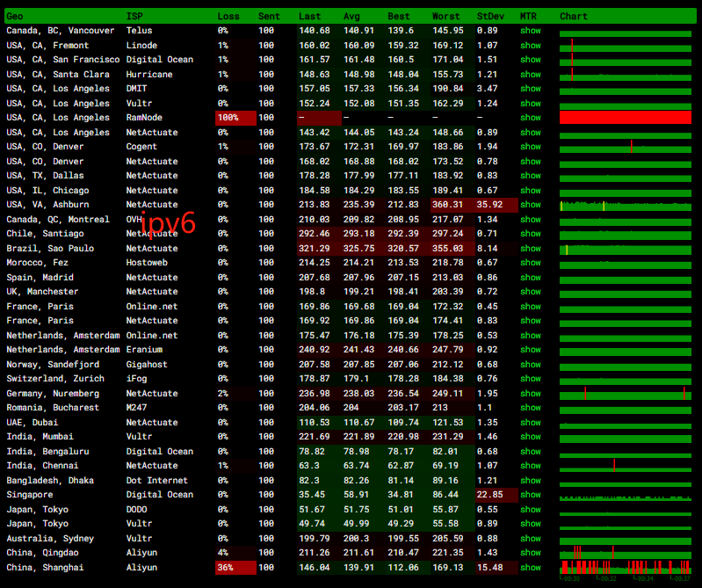Click show link for Fremont Linode row
The height and width of the screenshot is (588, 702).
point(531,45)
